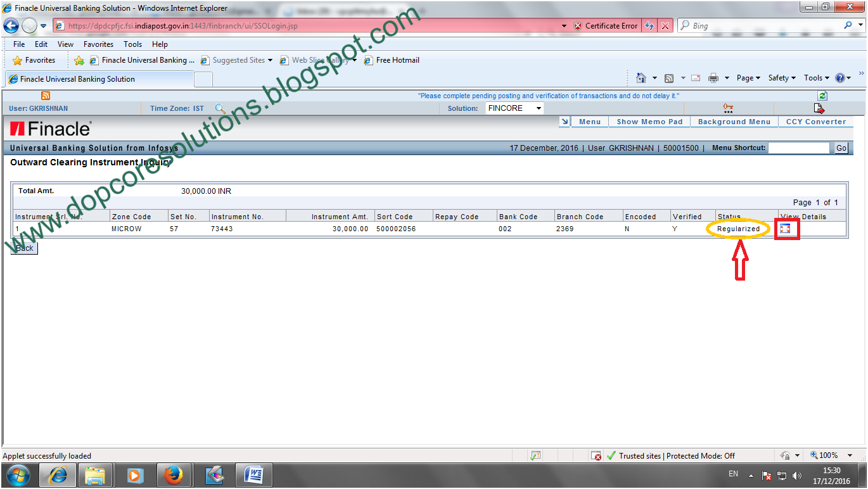Screen dimensions: 868x489
Task: Click the Regularized status cell
Action: pos(738,229)
